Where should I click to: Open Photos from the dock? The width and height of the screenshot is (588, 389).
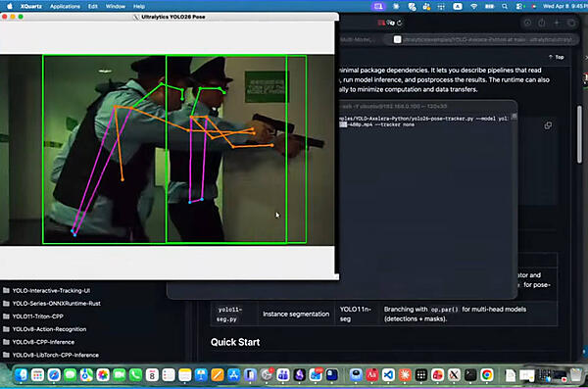coord(103,374)
